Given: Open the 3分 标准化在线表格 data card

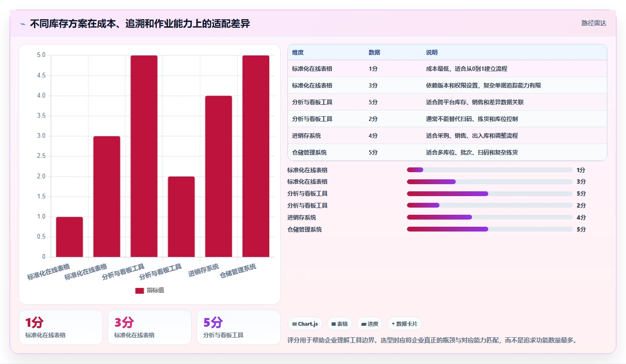Looking at the screenshot, I should point(150,327).
